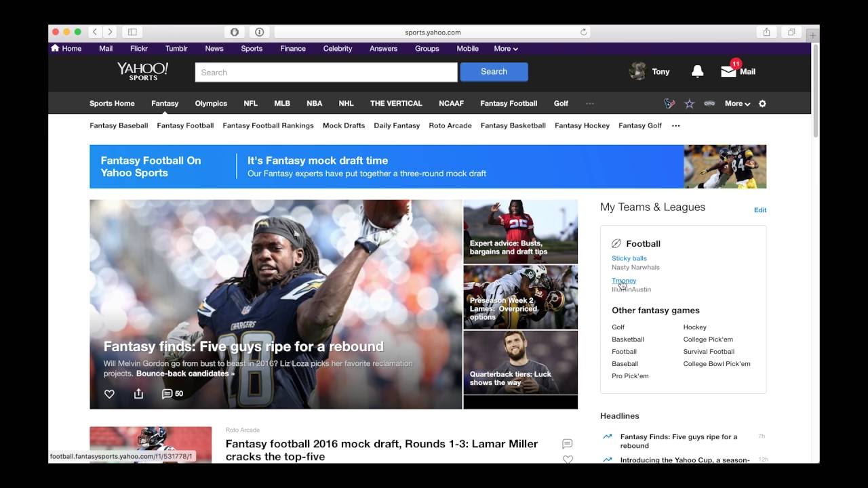The height and width of the screenshot is (488, 868).
Task: Select Mock Drafts in subnav
Action: [344, 125]
